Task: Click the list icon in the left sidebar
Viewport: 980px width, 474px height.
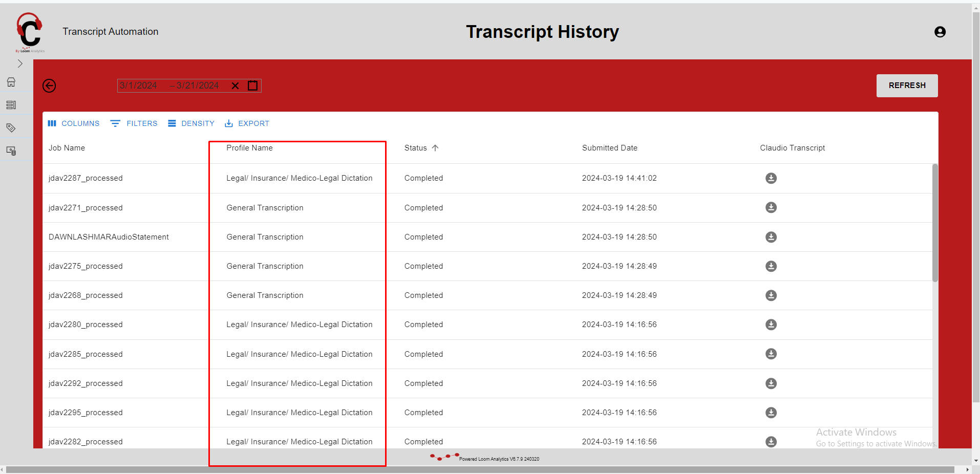Action: [x=11, y=105]
